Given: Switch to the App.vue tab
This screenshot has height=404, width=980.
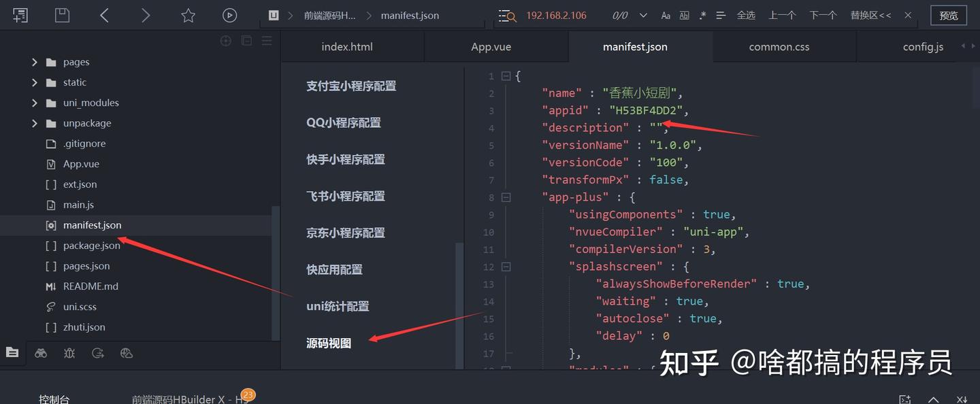Looking at the screenshot, I should [491, 46].
